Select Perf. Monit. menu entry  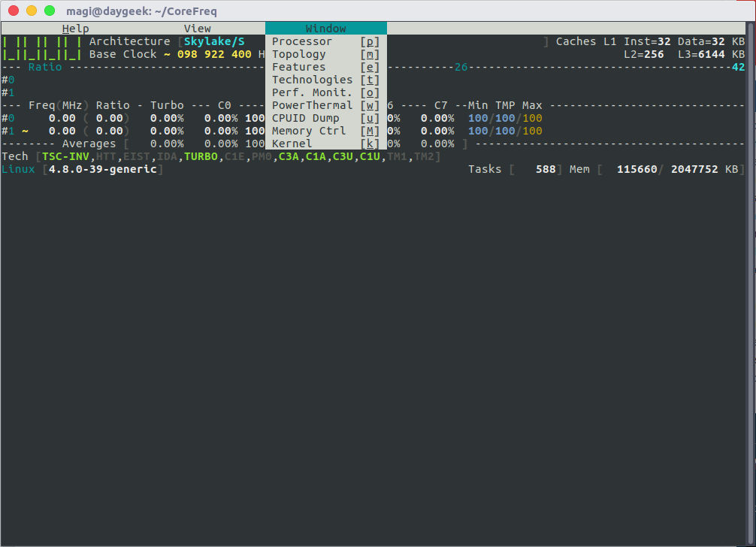(326, 92)
